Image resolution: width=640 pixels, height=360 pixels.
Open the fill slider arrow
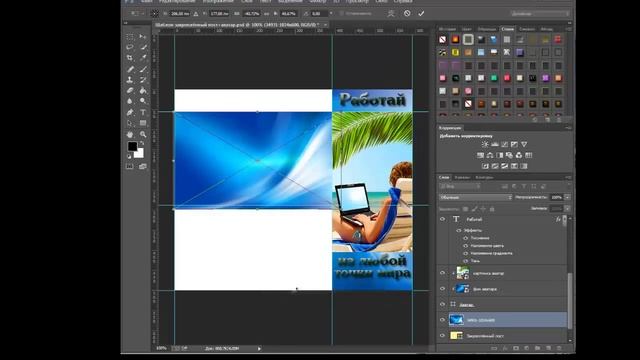(567, 209)
